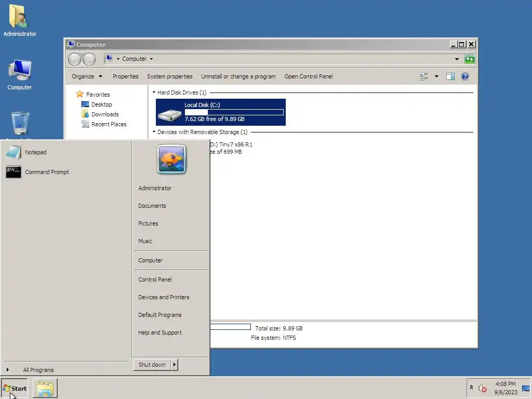Click the '7.62 GB free of 9.89 GB' text

point(215,119)
